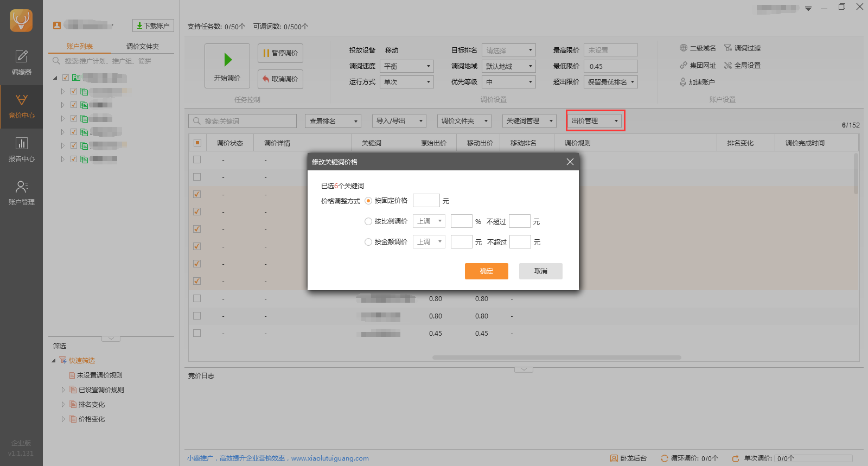Click the deer logo at top left
Screen dimensions: 868x466
tap(21, 21)
